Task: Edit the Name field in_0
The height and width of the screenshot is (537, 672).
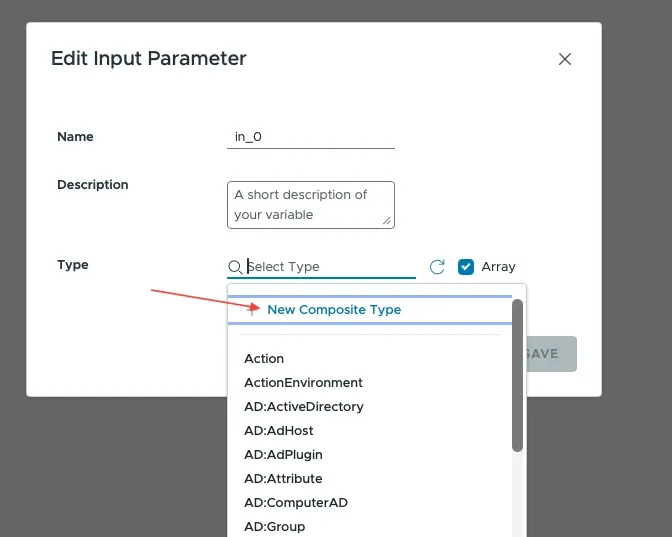Action: coord(310,137)
